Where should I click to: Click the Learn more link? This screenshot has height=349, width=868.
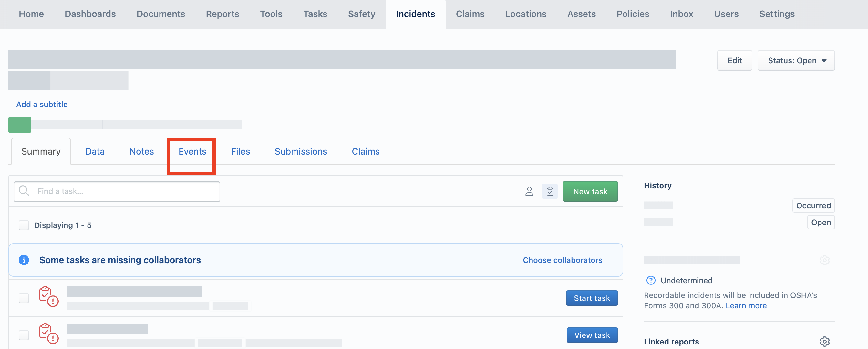[x=746, y=305]
